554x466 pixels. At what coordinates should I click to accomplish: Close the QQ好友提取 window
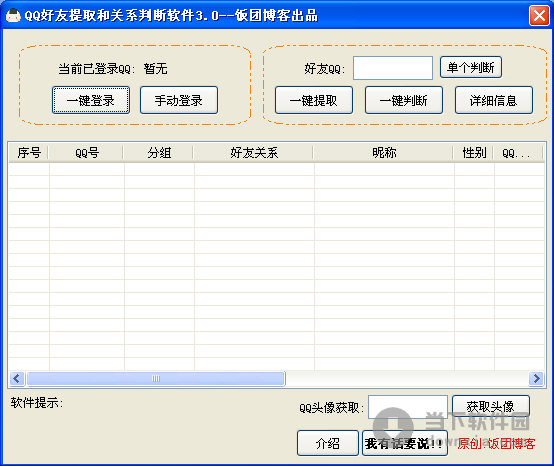click(x=539, y=15)
